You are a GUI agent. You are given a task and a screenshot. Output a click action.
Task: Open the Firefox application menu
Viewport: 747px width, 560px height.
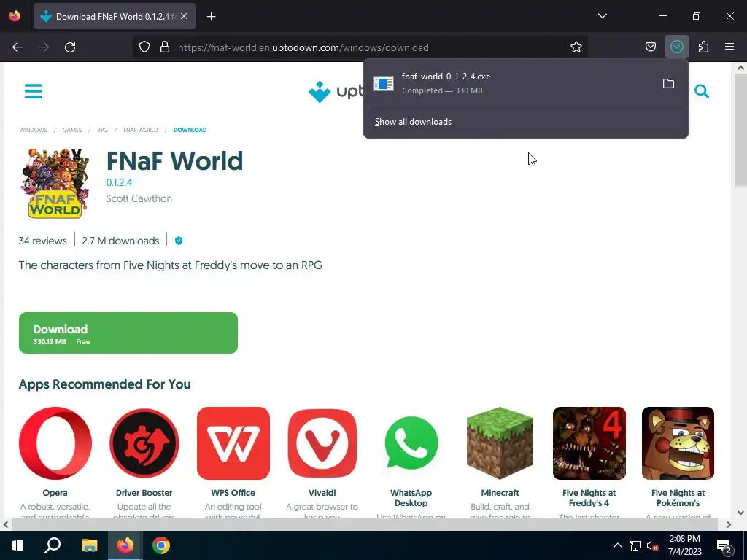tap(729, 47)
